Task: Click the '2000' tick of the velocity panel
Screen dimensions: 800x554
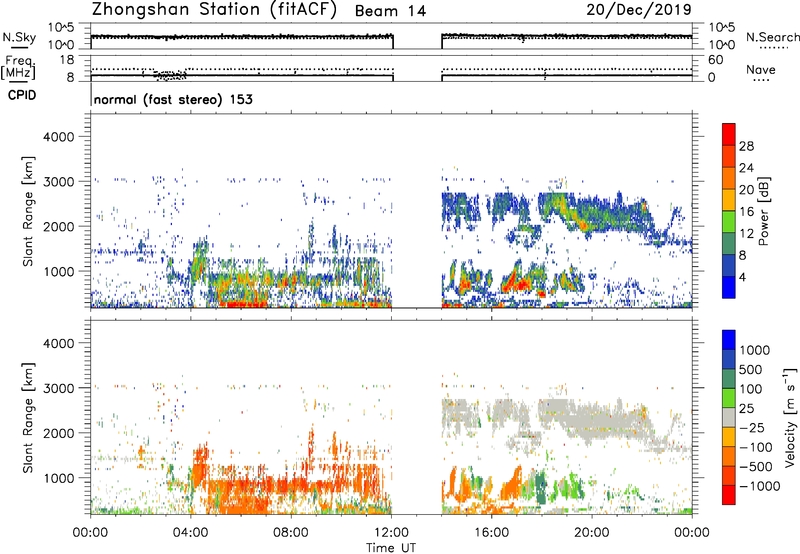Action: (58, 433)
